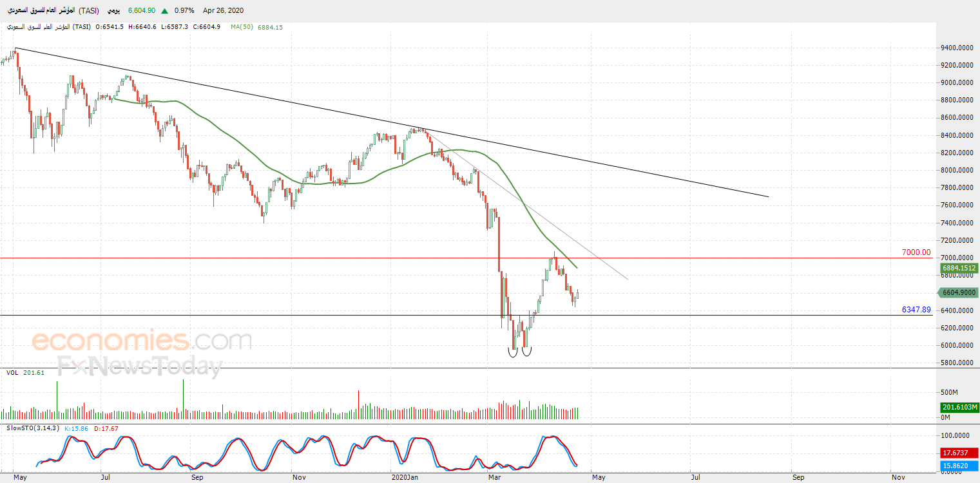The height and width of the screenshot is (483, 980).
Task: Click the Mar time axis label
Action: tap(495, 477)
